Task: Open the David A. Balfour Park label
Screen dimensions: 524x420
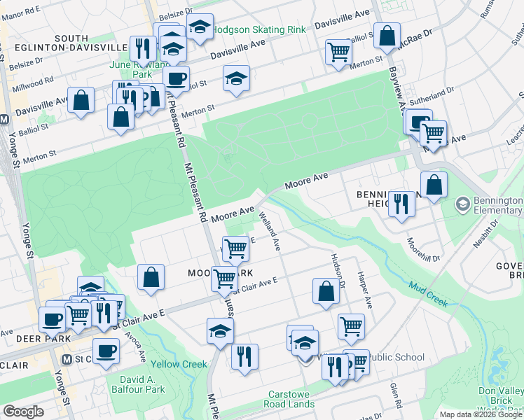Action: click(x=138, y=384)
